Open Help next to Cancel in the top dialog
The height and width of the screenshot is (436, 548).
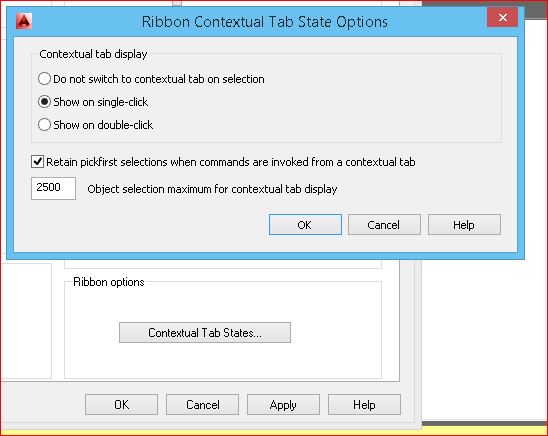464,225
